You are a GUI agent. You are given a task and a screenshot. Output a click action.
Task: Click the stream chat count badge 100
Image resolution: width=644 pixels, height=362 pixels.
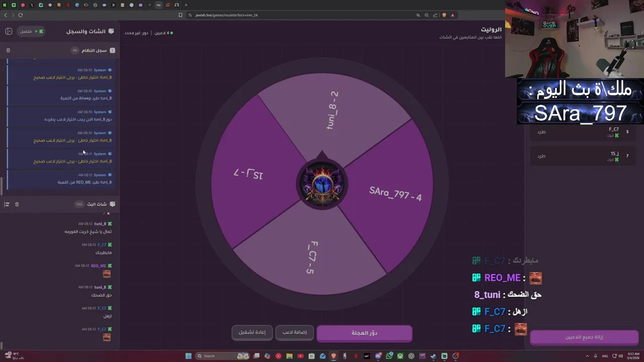(79, 204)
